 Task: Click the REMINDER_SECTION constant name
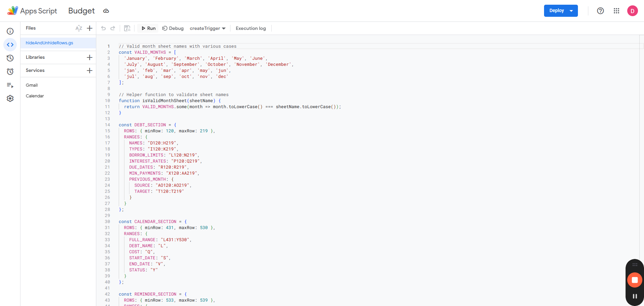point(155,294)
